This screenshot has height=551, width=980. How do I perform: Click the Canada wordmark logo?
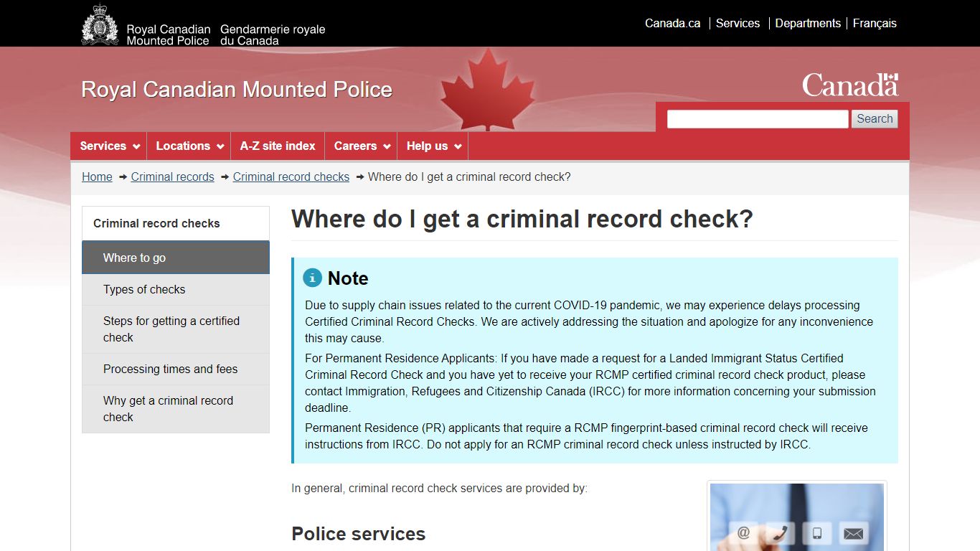(850, 85)
